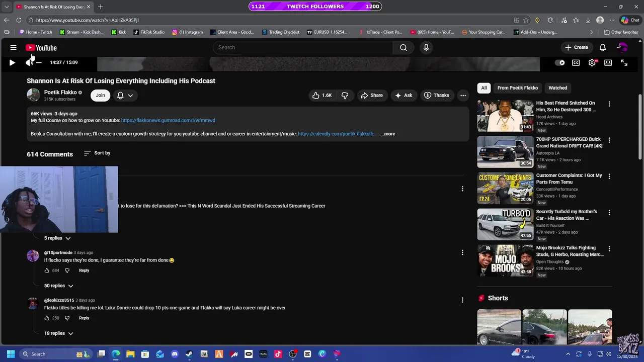Open a new browser tab

101,7
